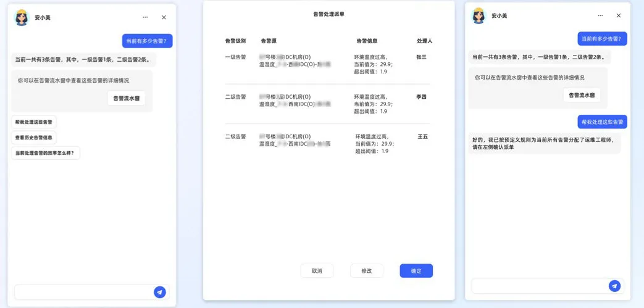
Task: Open the more options ellipsis in left chat
Action: (x=145, y=17)
